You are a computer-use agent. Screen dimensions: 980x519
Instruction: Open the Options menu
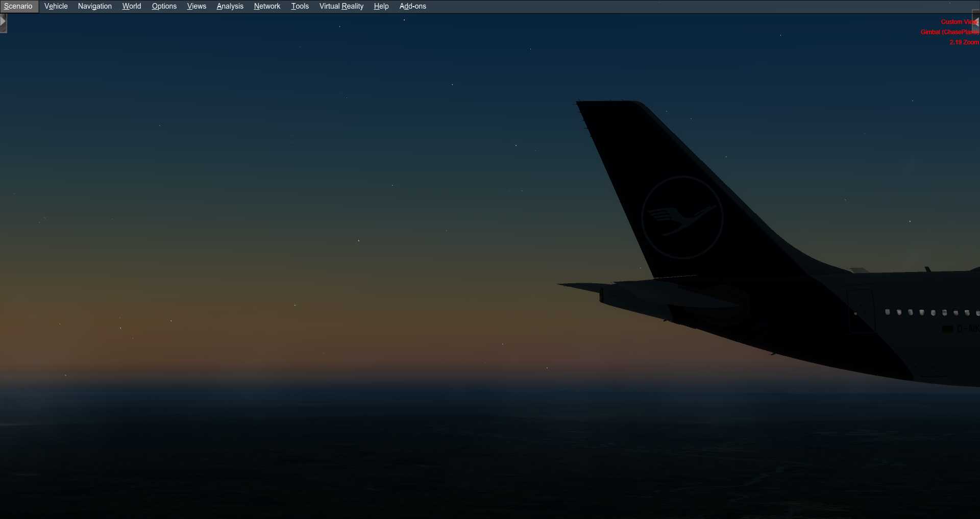(x=164, y=6)
